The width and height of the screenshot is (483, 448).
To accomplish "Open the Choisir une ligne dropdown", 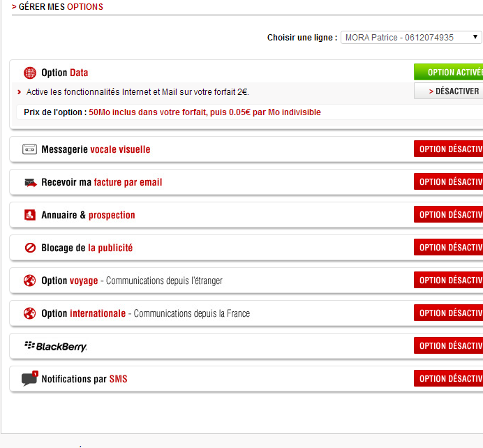I will coord(410,38).
